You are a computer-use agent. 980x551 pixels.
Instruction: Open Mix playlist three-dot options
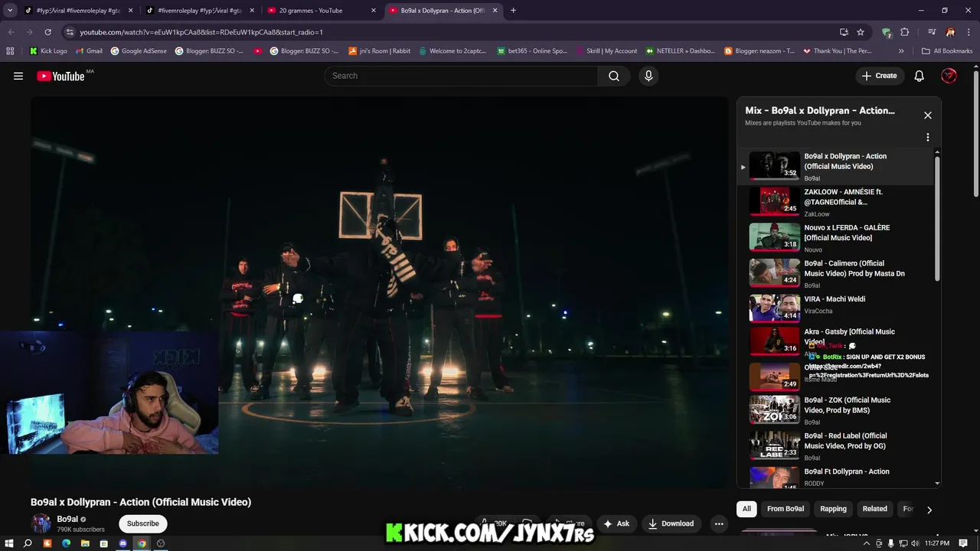(928, 138)
